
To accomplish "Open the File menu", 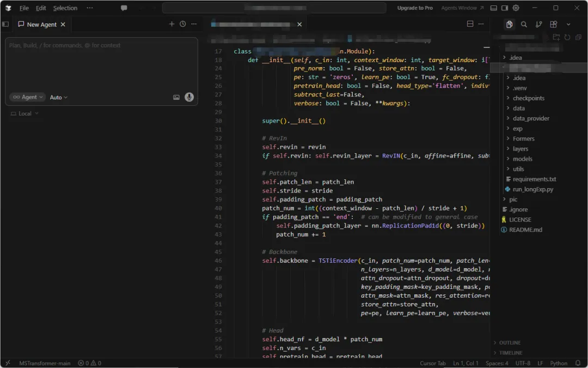I will point(24,8).
